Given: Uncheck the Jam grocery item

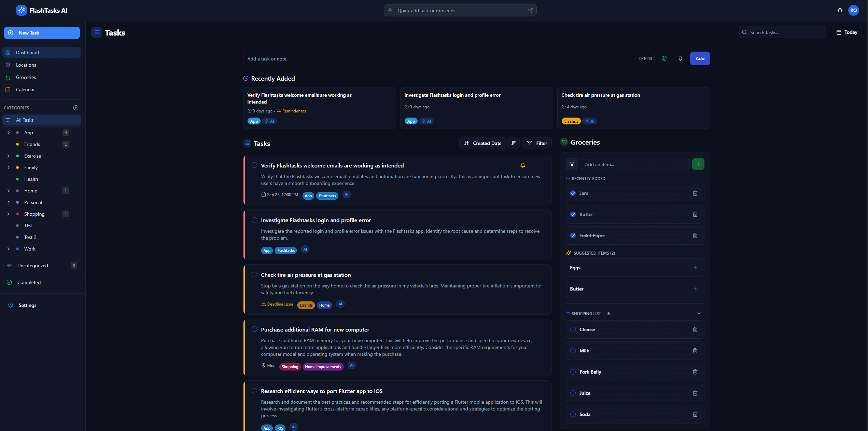Looking at the screenshot, I should (x=573, y=193).
